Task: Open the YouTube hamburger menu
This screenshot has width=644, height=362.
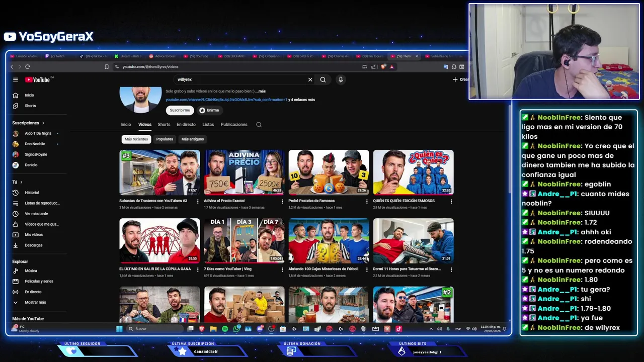Action: [16, 79]
